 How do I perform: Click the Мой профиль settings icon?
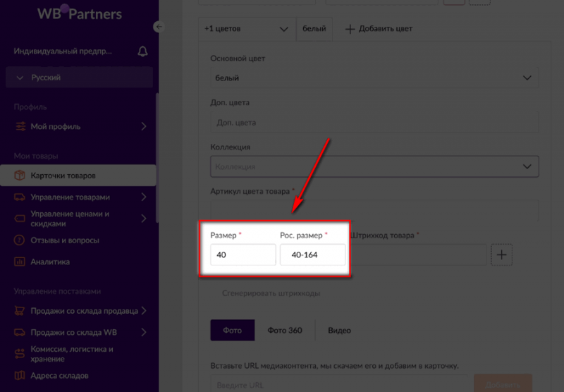[19, 127]
